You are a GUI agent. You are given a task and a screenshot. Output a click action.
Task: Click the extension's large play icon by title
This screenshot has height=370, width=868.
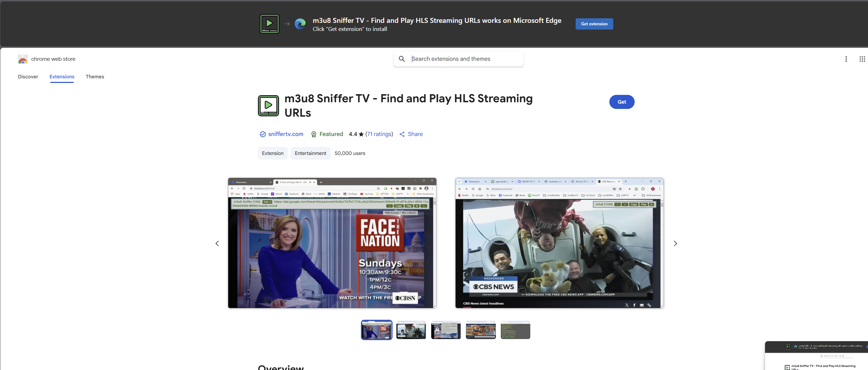[268, 106]
